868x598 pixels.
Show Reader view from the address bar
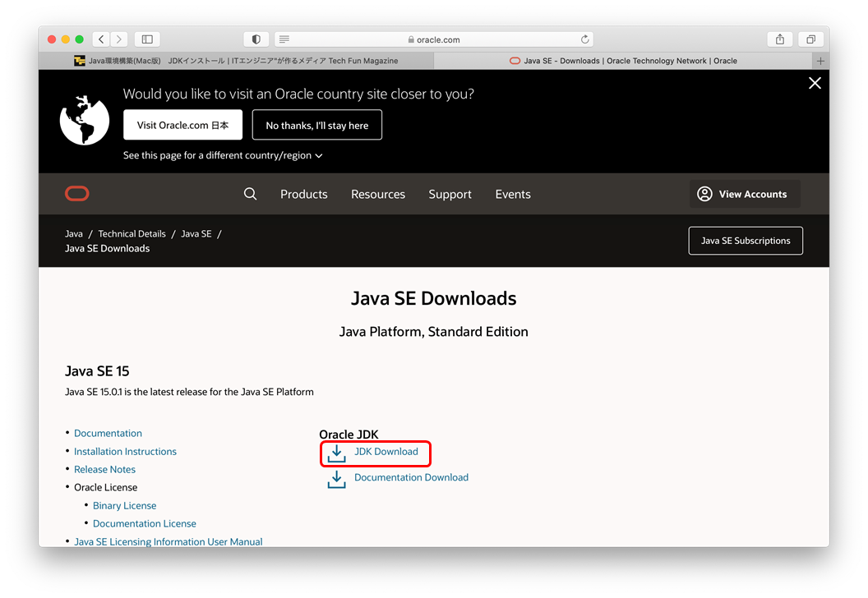pyautogui.click(x=284, y=39)
